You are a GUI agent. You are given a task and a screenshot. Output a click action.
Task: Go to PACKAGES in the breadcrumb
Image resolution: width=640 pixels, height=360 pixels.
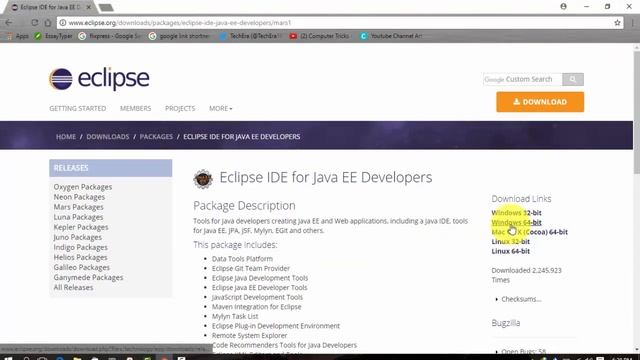click(x=156, y=137)
